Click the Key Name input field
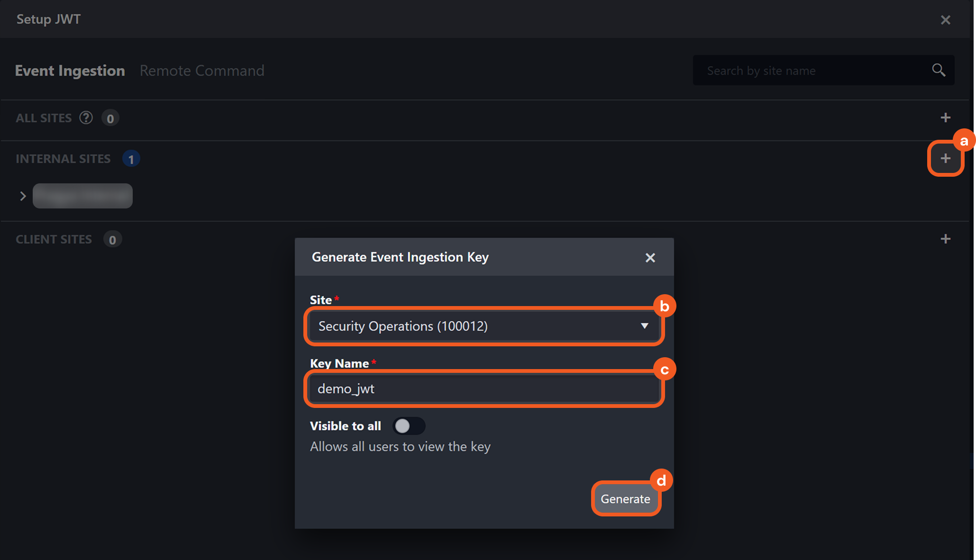This screenshot has width=976, height=560. 483,388
